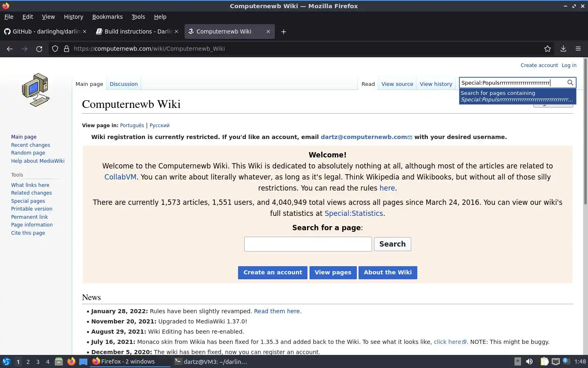Image resolution: width=588 pixels, height=368 pixels.
Task: Open the Help menu
Action: point(160,17)
